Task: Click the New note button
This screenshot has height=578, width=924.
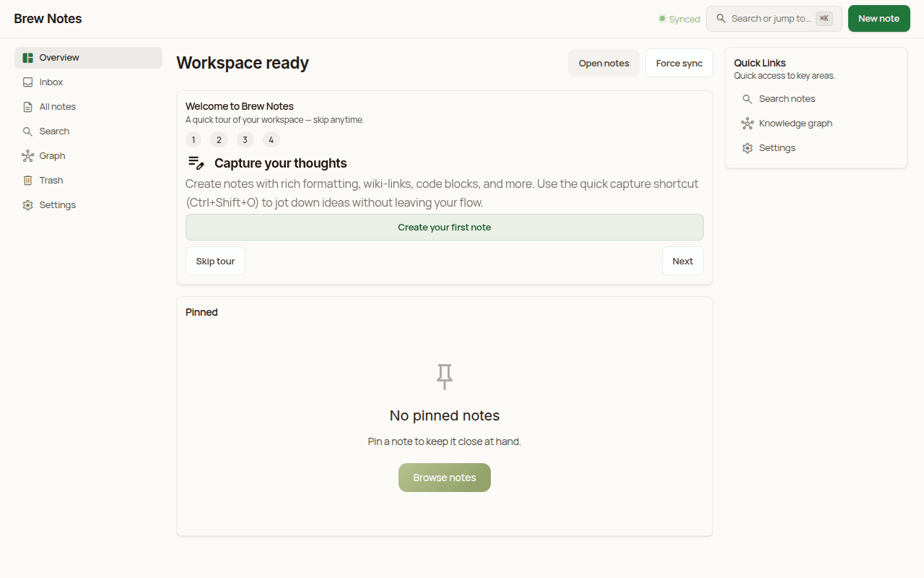Action: (x=879, y=19)
